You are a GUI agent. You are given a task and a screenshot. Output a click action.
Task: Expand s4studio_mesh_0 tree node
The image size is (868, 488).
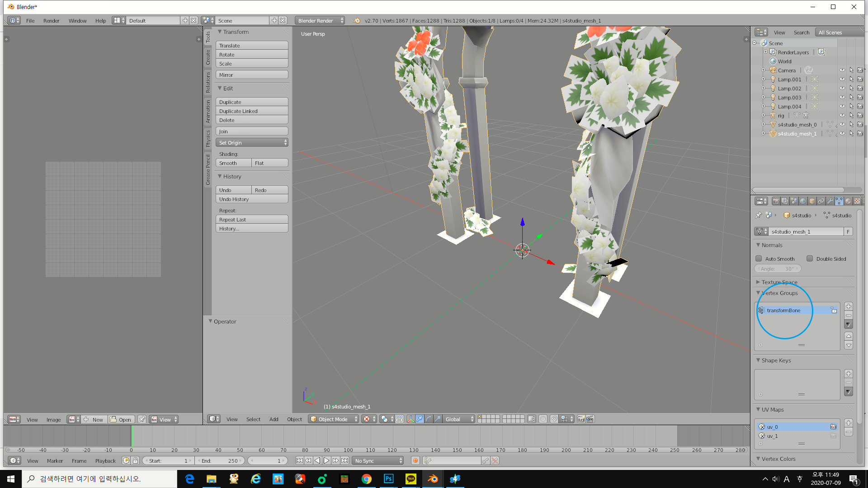764,124
